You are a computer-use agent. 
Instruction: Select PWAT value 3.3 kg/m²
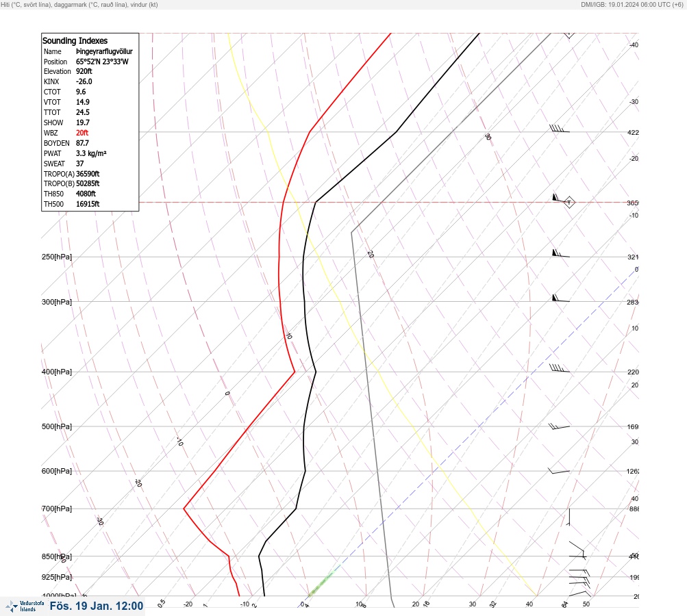pos(91,153)
